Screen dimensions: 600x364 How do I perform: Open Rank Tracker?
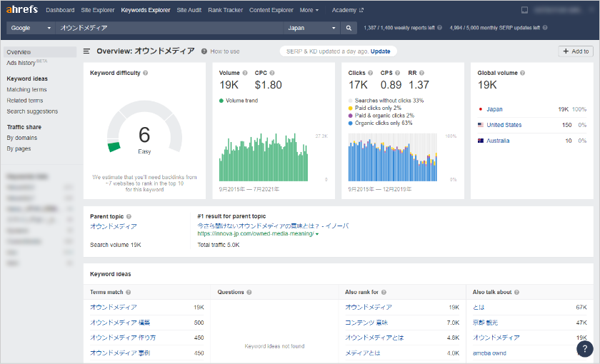pos(226,10)
